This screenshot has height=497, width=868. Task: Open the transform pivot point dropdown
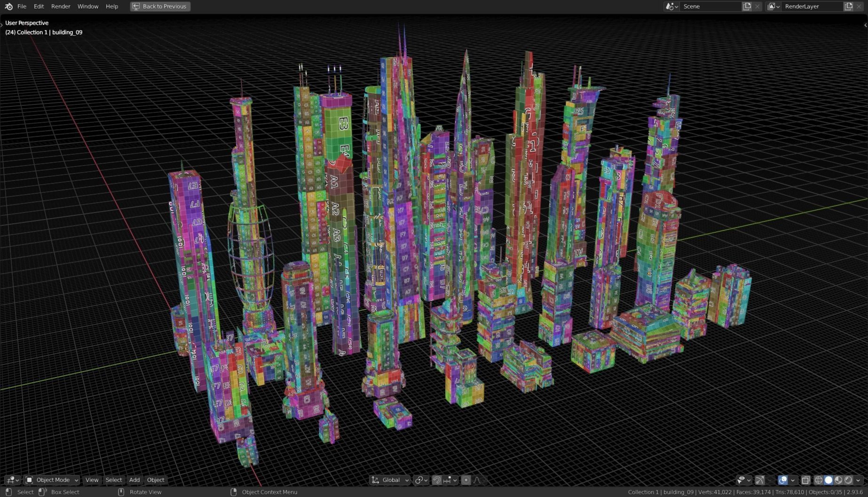pos(421,480)
